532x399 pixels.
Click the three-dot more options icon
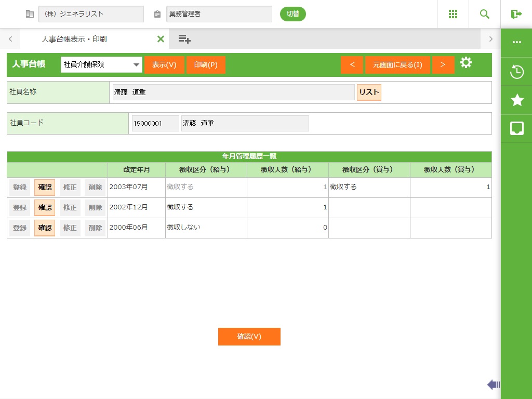tap(517, 42)
